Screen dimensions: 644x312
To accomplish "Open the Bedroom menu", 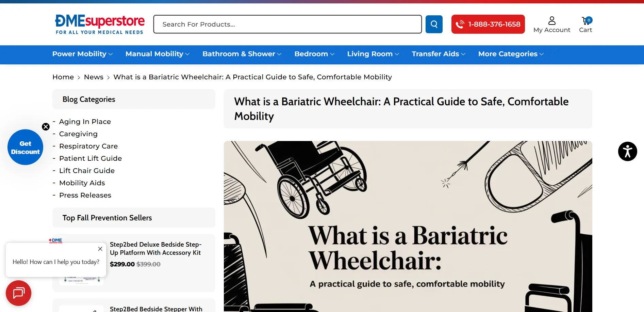I will click(314, 54).
